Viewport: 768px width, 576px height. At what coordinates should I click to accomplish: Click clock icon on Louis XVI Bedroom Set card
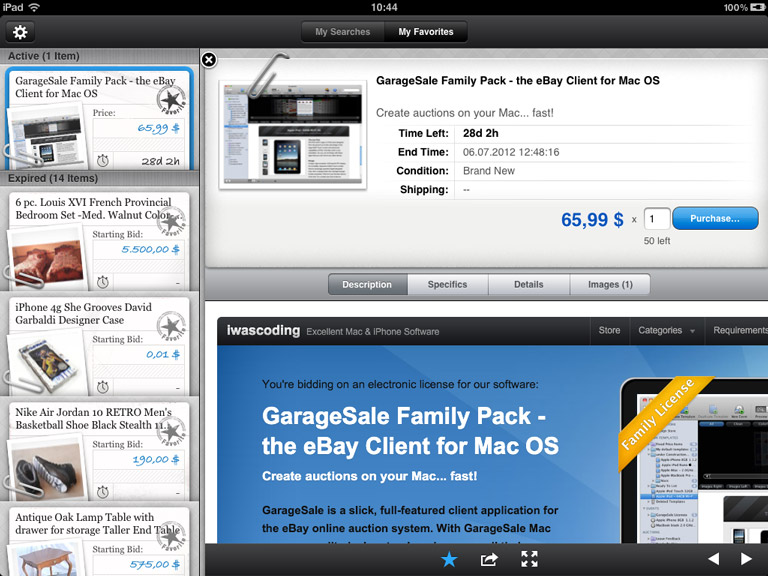(x=102, y=282)
